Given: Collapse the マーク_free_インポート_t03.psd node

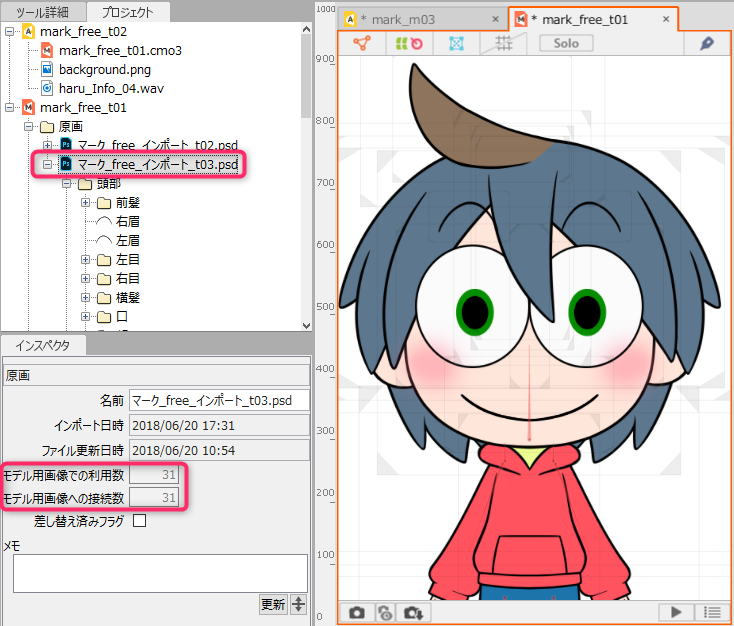Looking at the screenshot, I should [x=48, y=164].
